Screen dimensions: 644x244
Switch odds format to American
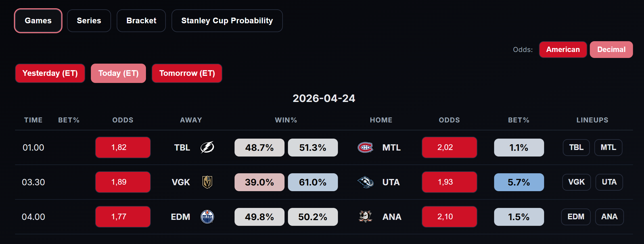pyautogui.click(x=563, y=49)
